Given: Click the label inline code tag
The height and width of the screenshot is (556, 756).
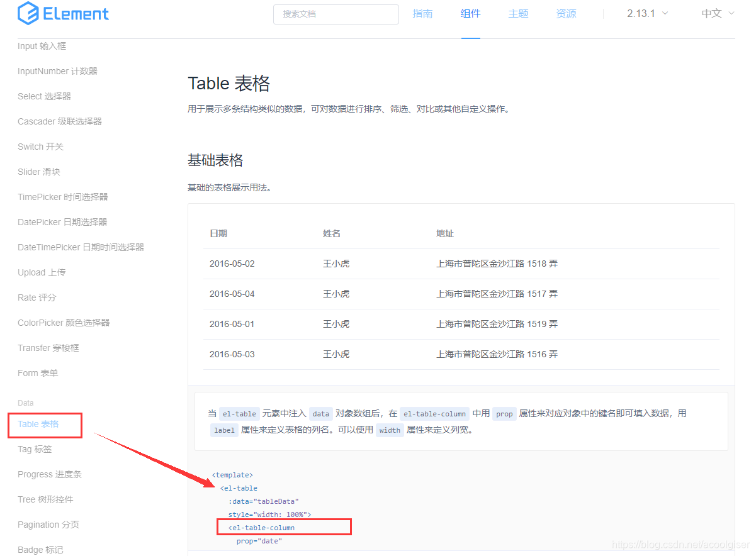Looking at the screenshot, I should (224, 430).
